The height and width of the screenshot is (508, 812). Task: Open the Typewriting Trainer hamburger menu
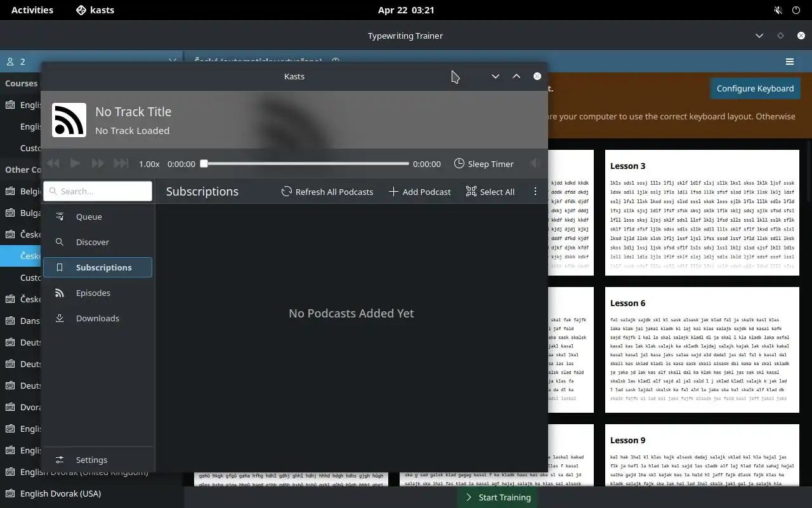click(790, 62)
